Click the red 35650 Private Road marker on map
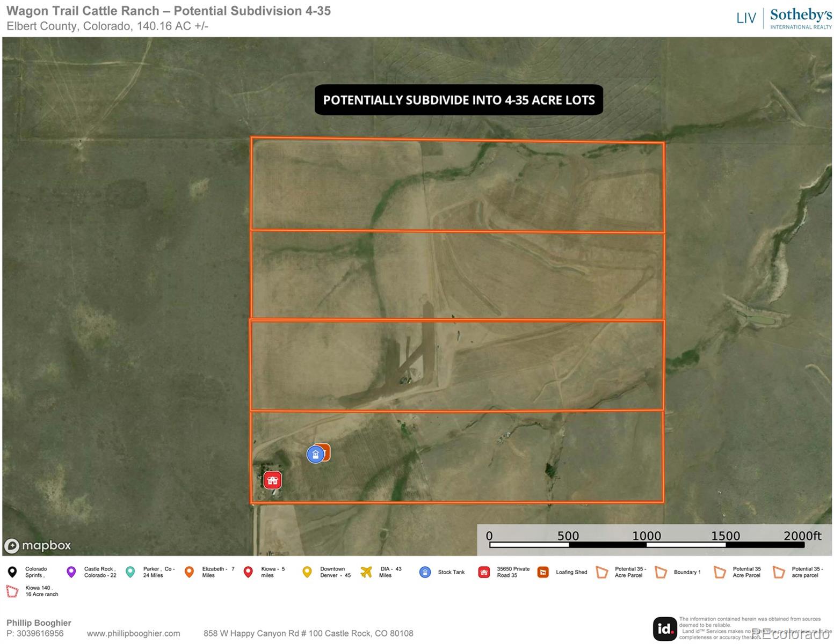Image resolution: width=834 pixels, height=644 pixels. (x=272, y=480)
